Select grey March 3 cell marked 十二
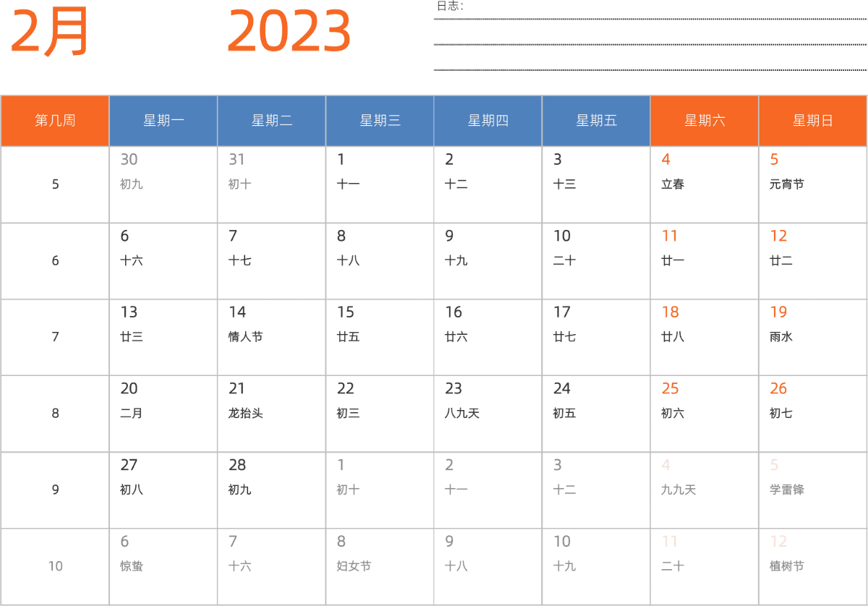The width and height of the screenshot is (868, 606). coord(597,490)
